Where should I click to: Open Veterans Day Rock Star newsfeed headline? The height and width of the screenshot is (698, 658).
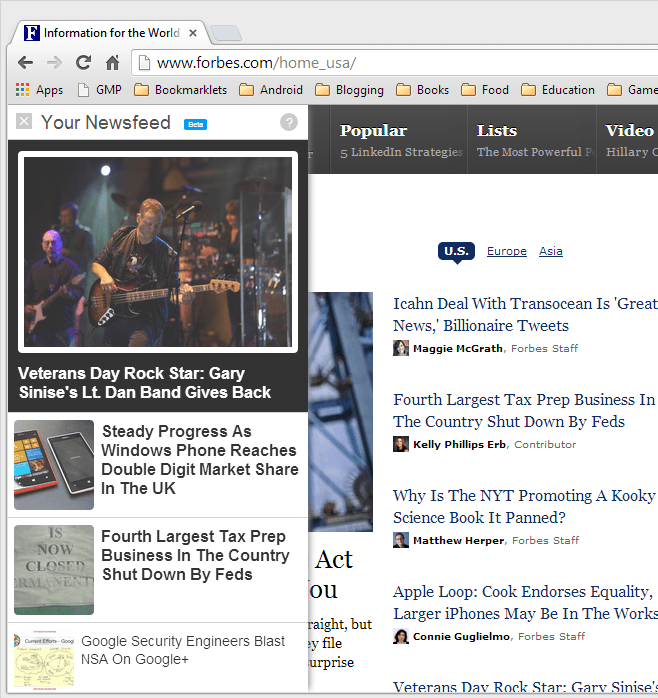pos(145,383)
